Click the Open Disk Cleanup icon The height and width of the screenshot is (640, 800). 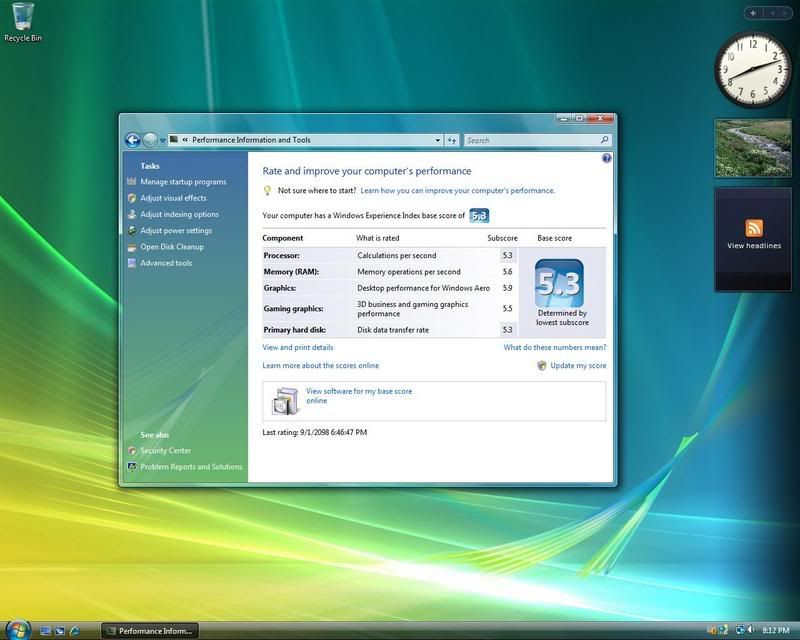(132, 247)
